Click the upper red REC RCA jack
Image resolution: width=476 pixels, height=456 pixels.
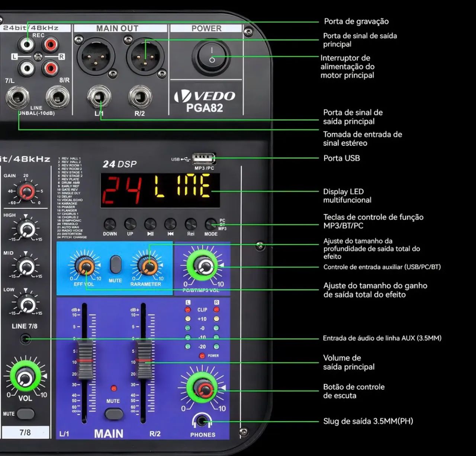(50, 45)
